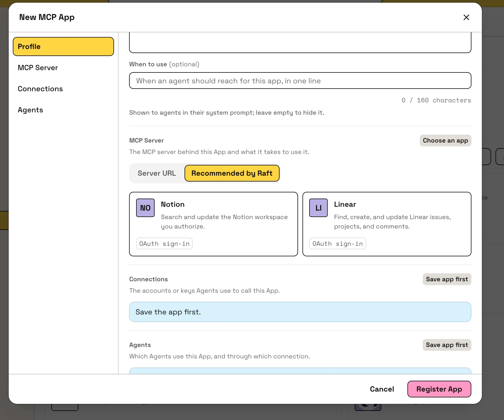504x420 pixels.
Task: Switch to Server URL mode
Action: 157,173
